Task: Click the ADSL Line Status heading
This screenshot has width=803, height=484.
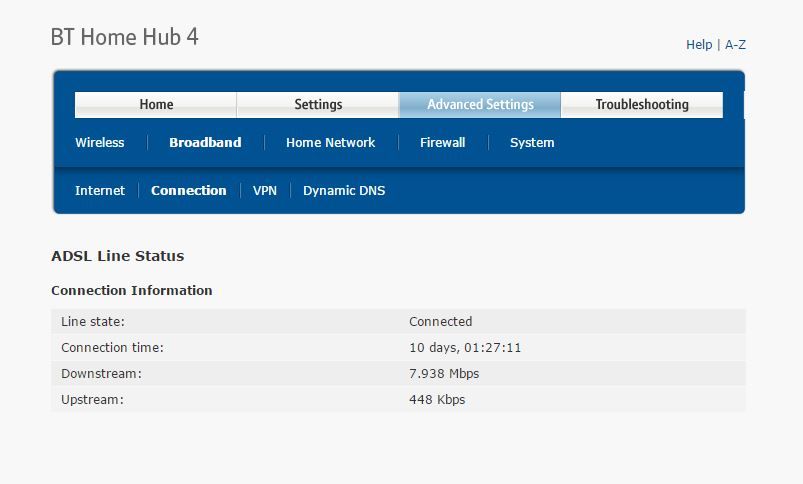Action: coord(118,256)
